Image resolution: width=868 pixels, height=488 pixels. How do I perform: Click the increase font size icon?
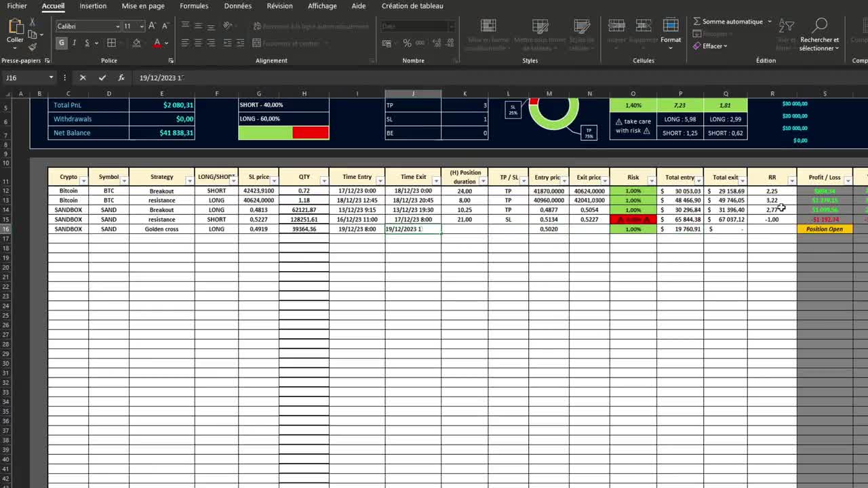(151, 26)
